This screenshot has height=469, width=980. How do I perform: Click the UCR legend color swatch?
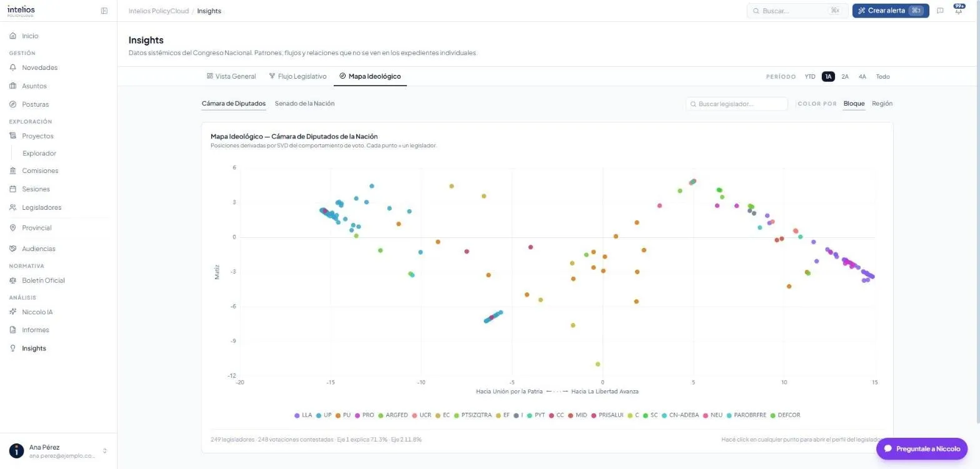click(415, 415)
